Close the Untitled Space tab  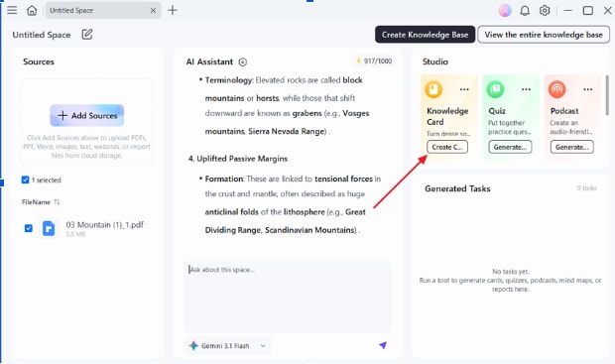tap(153, 11)
